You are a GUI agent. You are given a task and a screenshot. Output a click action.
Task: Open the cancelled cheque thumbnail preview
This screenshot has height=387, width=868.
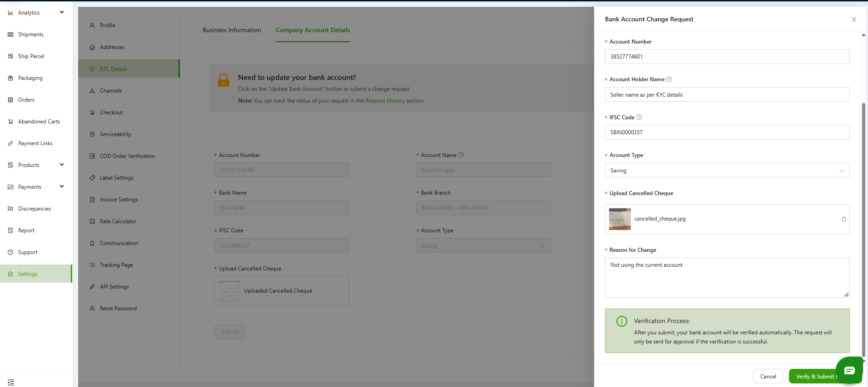coord(620,219)
